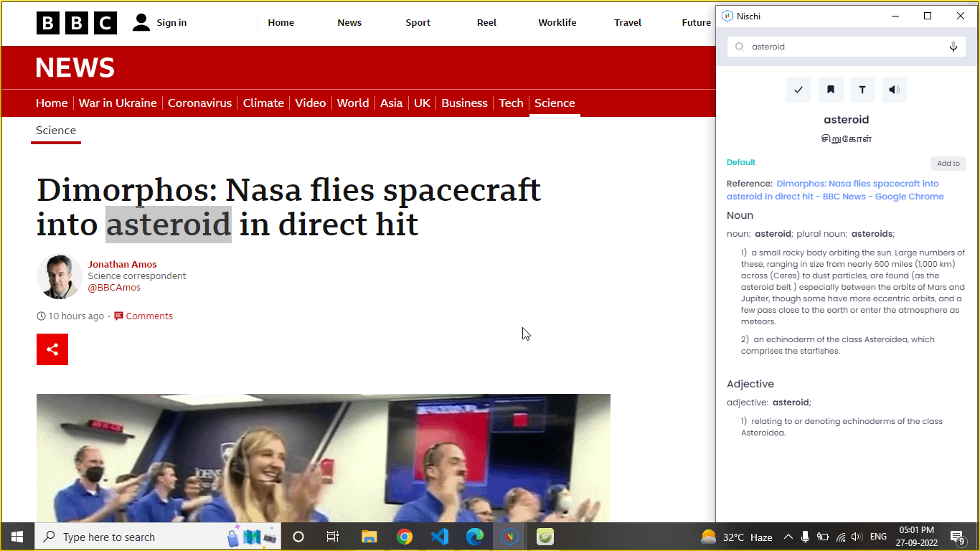The height and width of the screenshot is (551, 980).
Task: Click the highlighted word asteroid in headline
Action: [x=169, y=225]
